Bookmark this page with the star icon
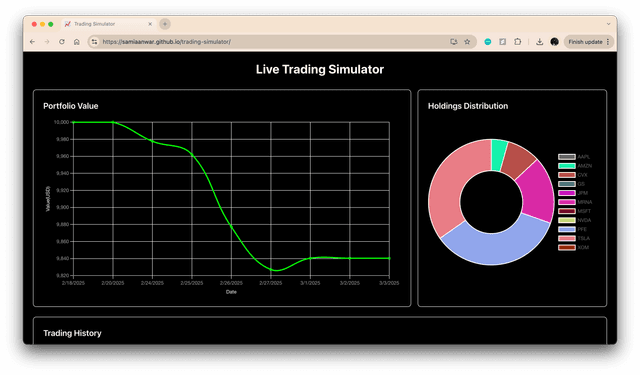 click(x=467, y=42)
